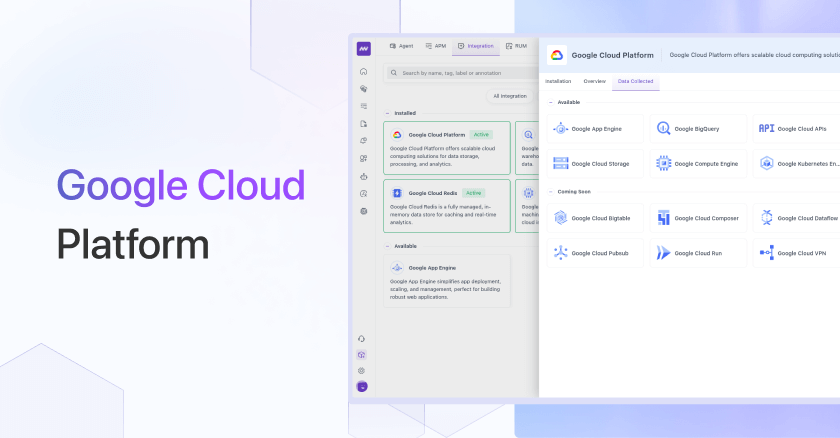Select Google Cloud Pubsub icon
Image resolution: width=840 pixels, height=438 pixels.
coord(561,253)
